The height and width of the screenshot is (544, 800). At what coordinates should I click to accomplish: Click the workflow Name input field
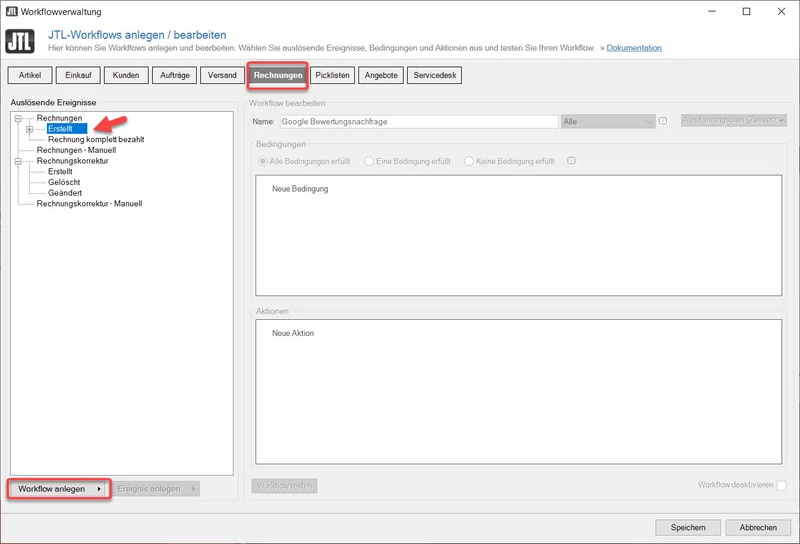(x=419, y=121)
